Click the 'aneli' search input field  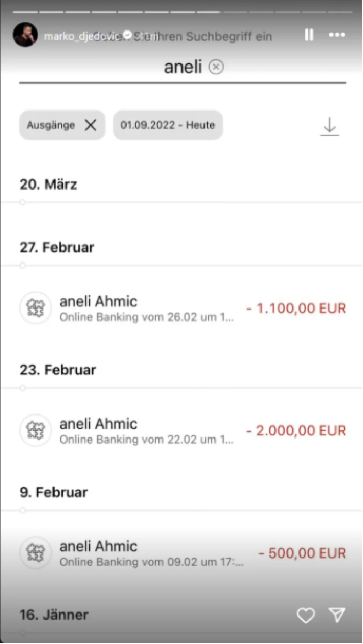tap(182, 67)
